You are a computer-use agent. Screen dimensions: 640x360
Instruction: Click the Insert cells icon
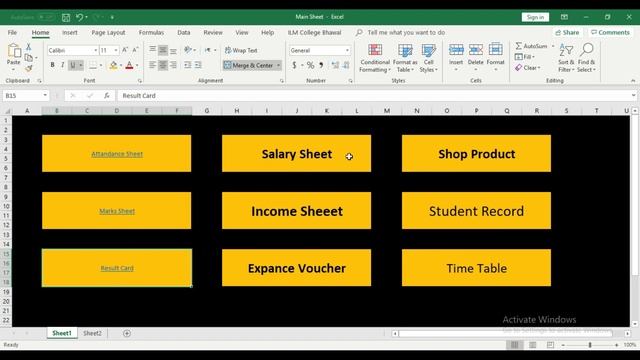click(456, 50)
